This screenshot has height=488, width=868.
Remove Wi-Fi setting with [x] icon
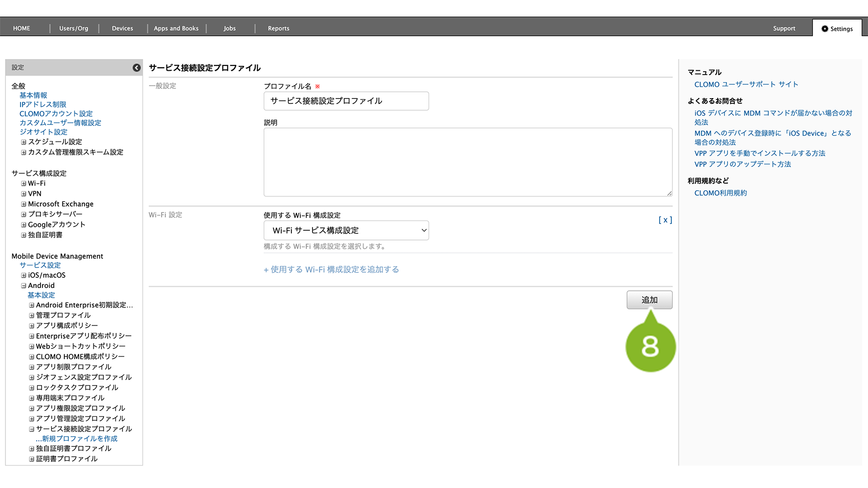click(665, 220)
